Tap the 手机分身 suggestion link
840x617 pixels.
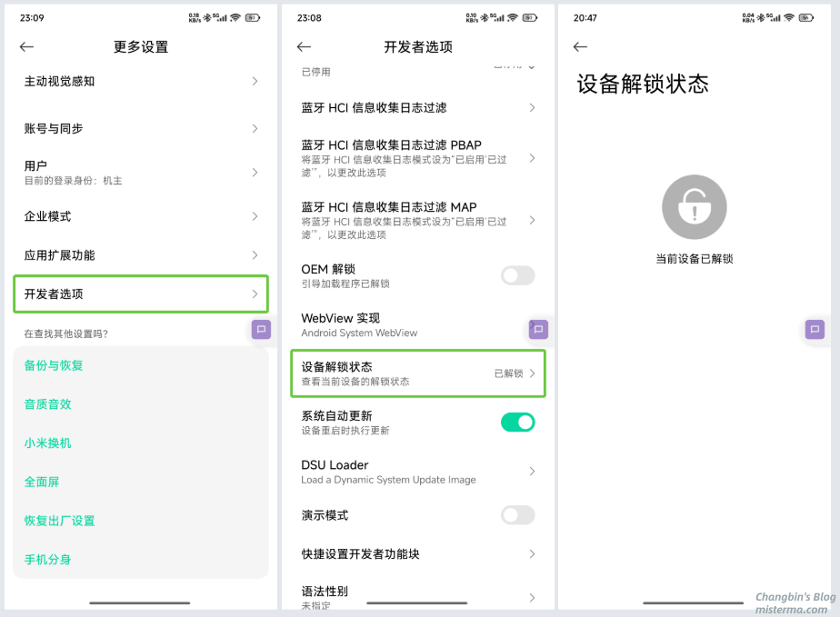(47, 560)
